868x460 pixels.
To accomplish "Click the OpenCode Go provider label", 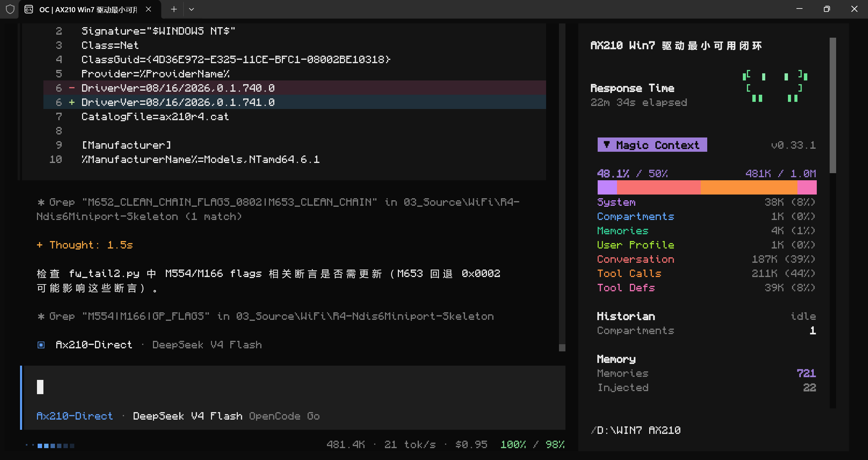I will pyautogui.click(x=284, y=416).
